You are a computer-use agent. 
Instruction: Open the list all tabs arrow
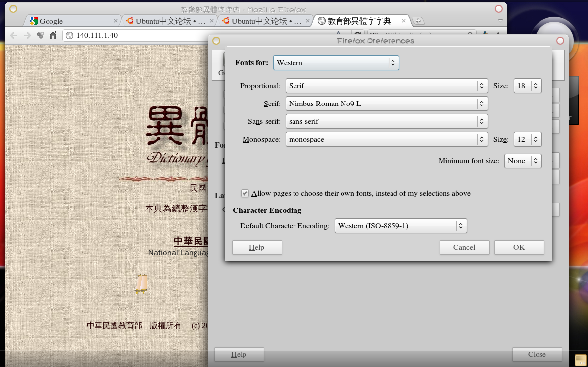[500, 21]
